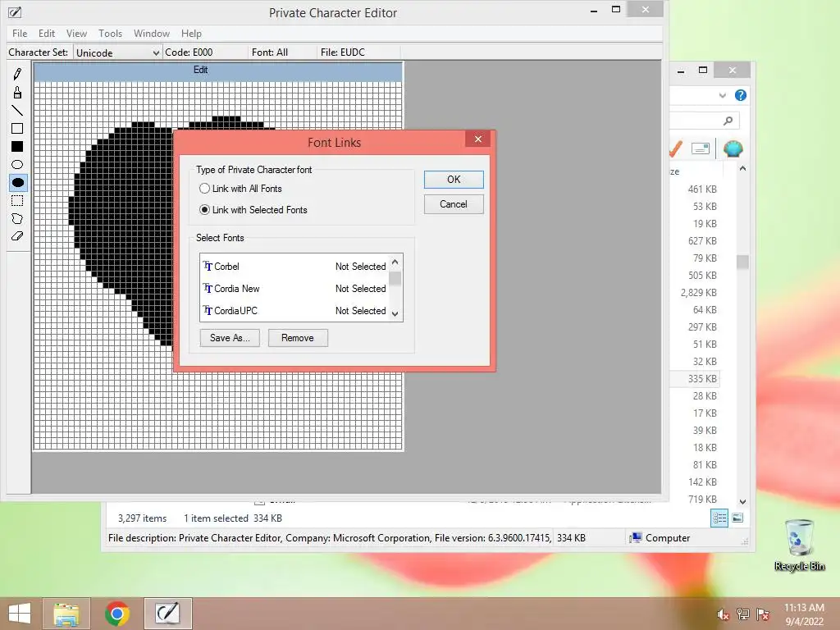Open the Help menu
The height and width of the screenshot is (630, 840).
tap(191, 33)
